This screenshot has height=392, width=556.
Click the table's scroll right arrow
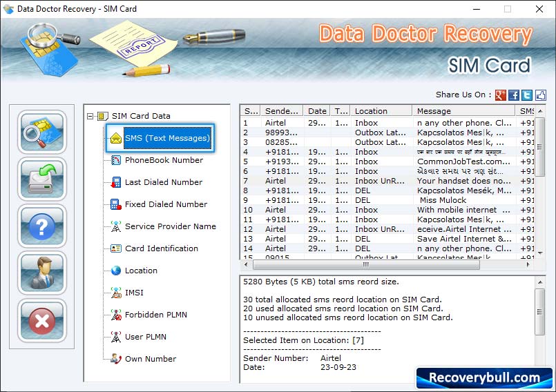[528, 265]
